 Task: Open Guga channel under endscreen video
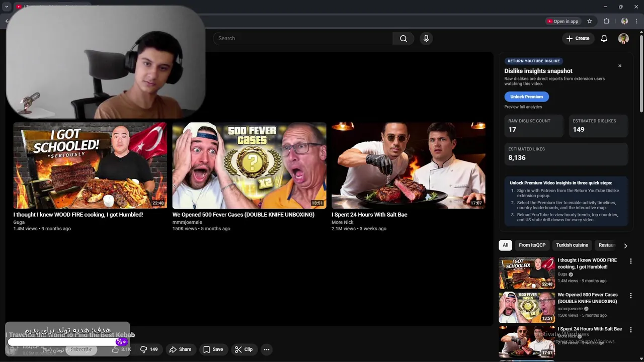(19, 222)
